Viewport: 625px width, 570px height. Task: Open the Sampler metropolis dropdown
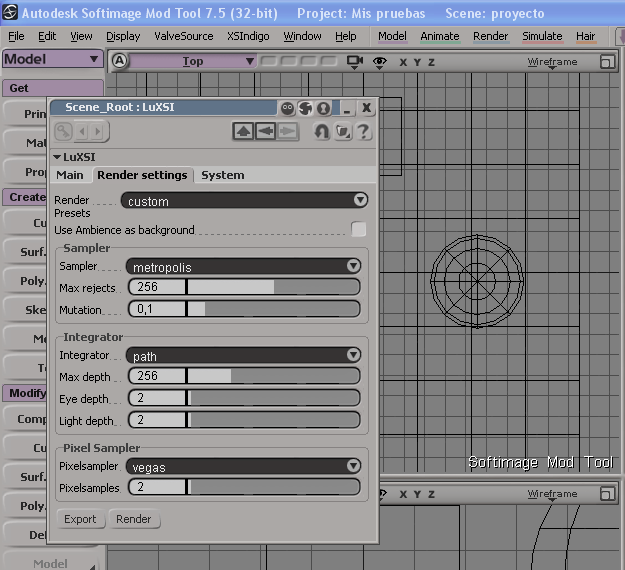[x=243, y=266]
